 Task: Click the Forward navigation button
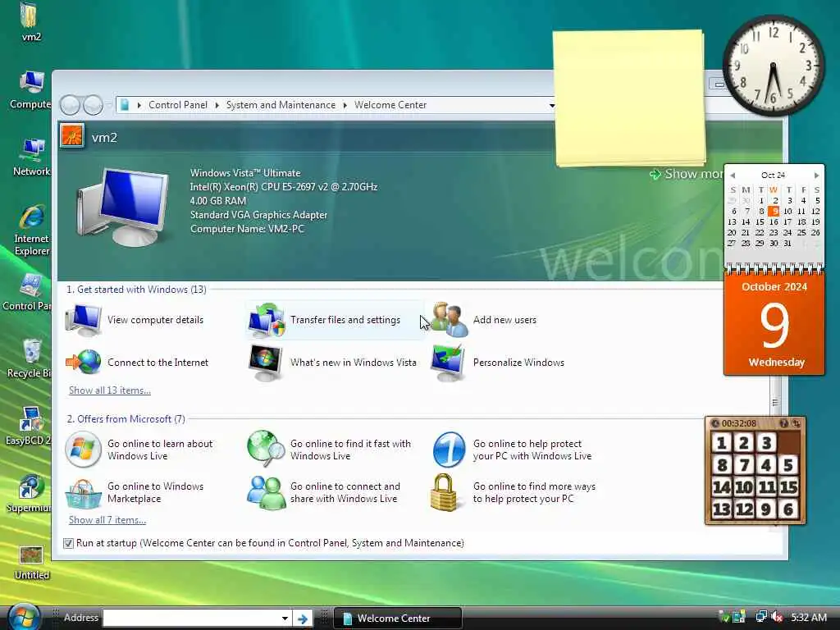point(93,105)
